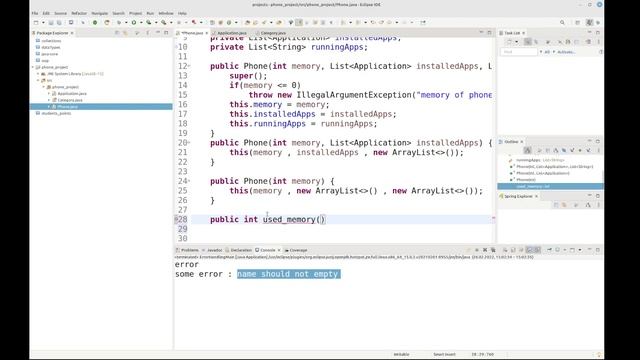Click inside the Task List Find field

pos(519,52)
